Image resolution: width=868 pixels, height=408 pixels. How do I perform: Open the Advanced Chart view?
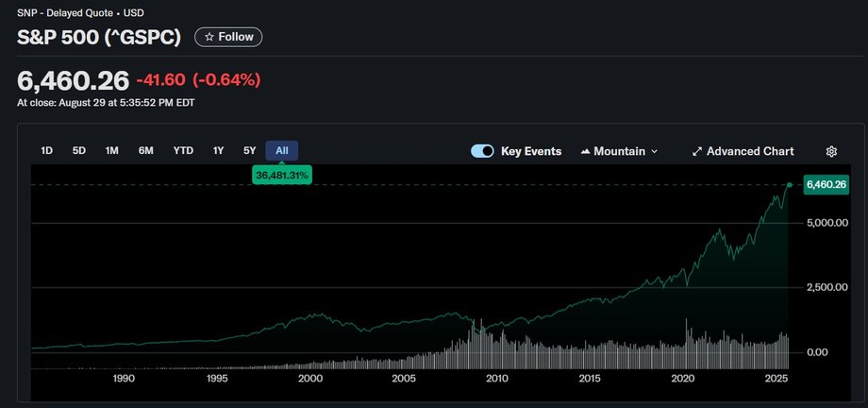743,151
